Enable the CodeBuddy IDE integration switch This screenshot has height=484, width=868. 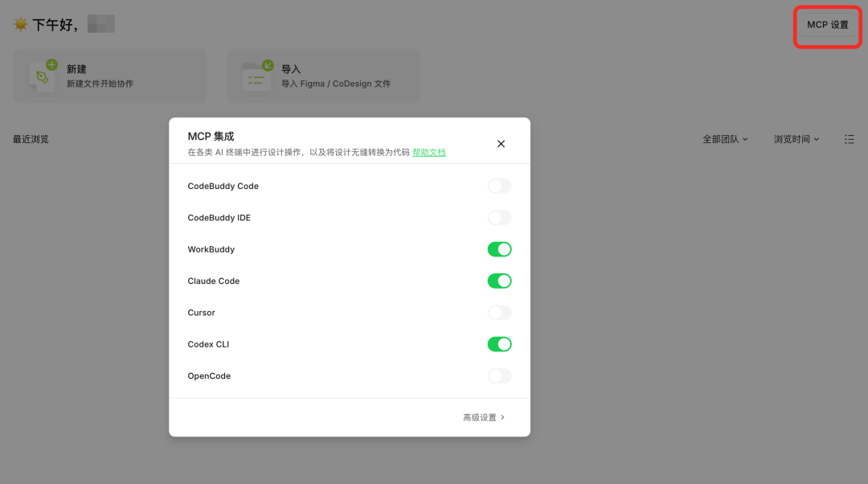point(499,218)
